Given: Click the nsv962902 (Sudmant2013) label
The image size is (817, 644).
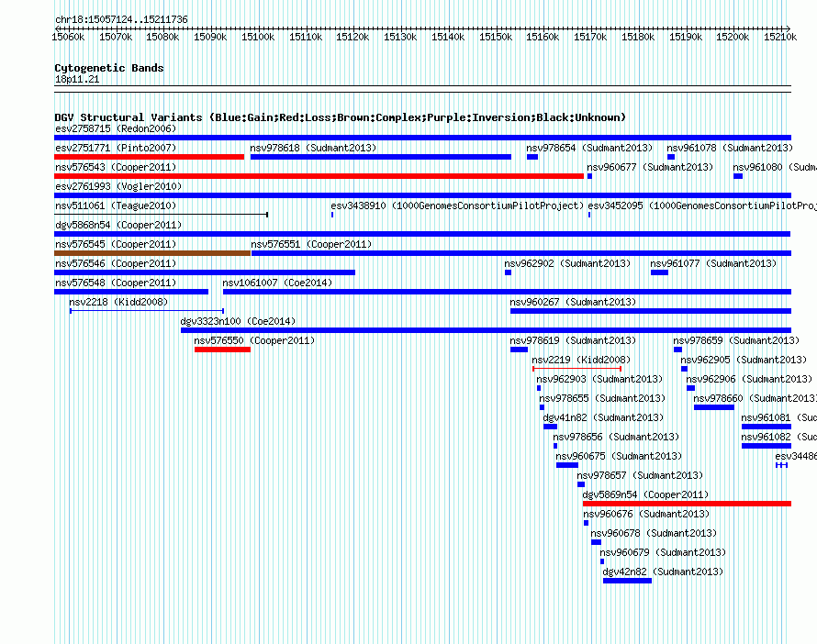Looking at the screenshot, I should 567,263.
